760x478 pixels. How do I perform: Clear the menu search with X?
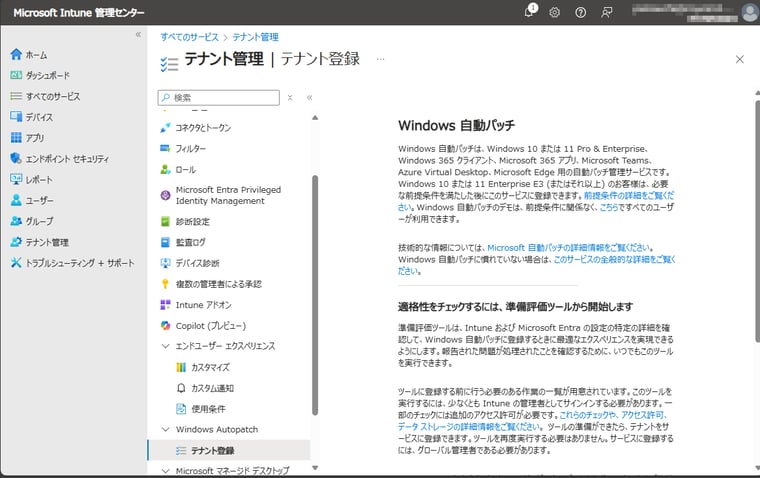(290, 97)
